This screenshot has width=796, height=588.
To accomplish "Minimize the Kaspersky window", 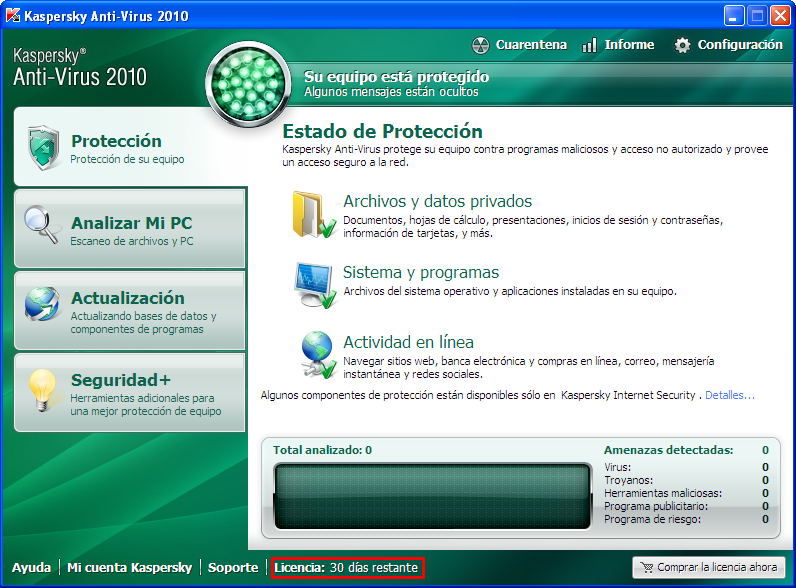I will (734, 16).
